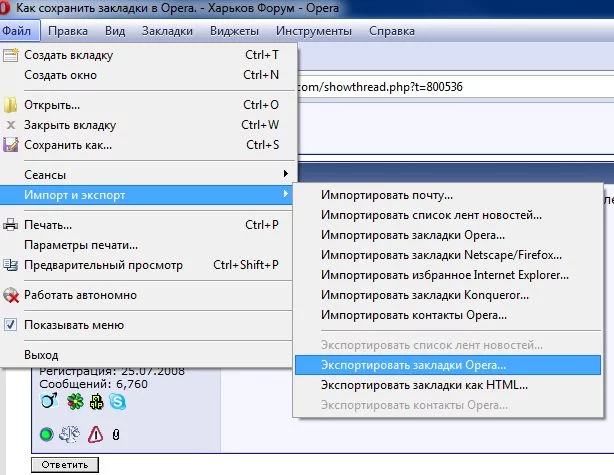Click the scales reputation icon

click(70, 434)
